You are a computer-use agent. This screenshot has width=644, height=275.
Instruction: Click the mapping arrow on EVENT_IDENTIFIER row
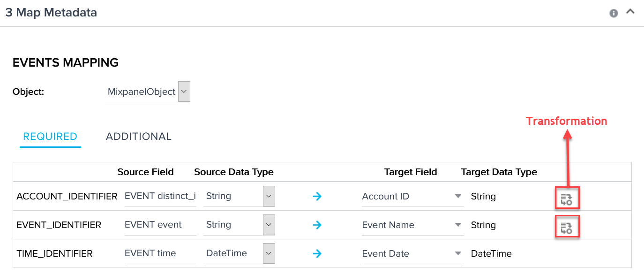317,225
